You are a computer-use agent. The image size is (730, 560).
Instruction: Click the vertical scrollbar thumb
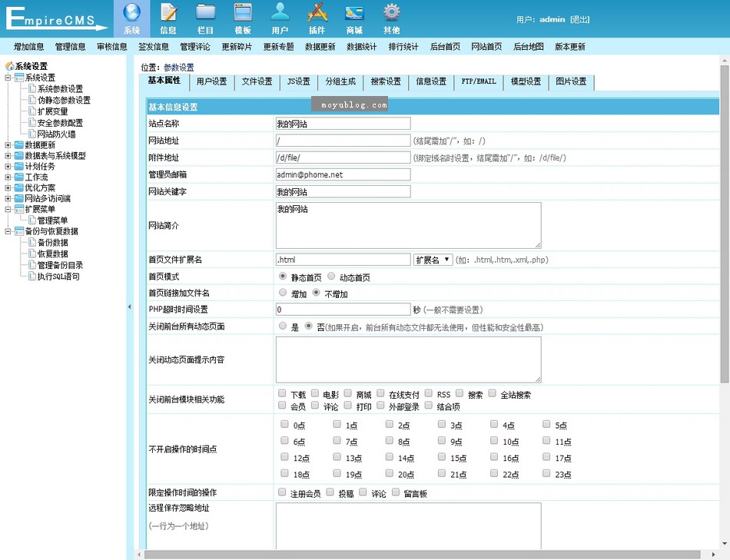[x=725, y=224]
